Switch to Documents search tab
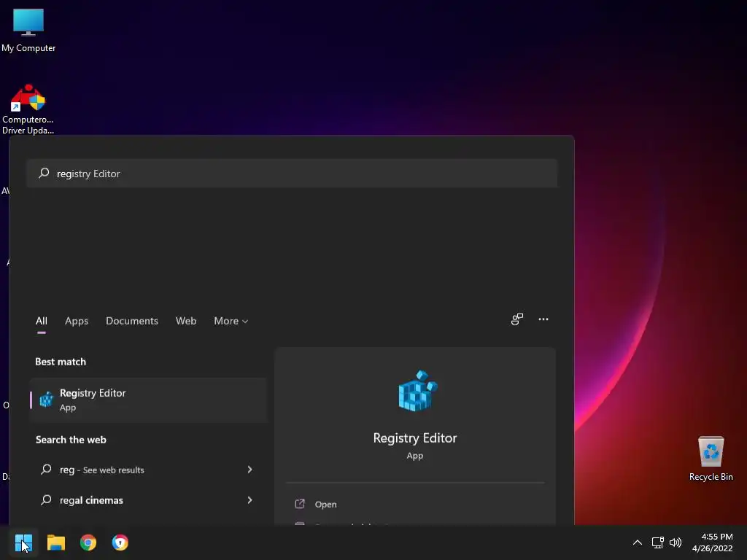Image resolution: width=747 pixels, height=560 pixels. coord(132,321)
